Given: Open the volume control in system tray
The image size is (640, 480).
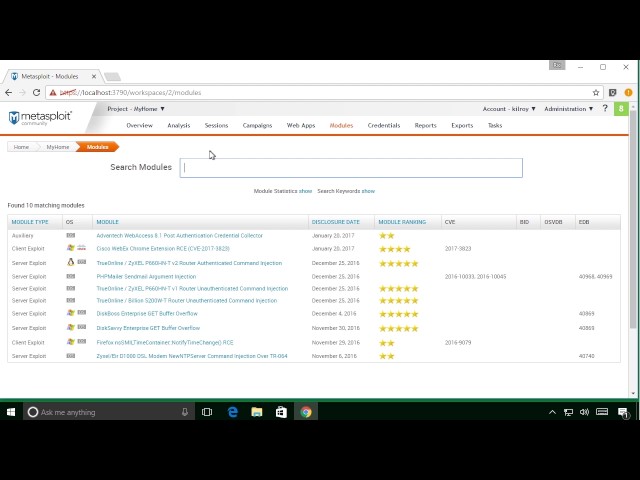Looking at the screenshot, I should (584, 412).
